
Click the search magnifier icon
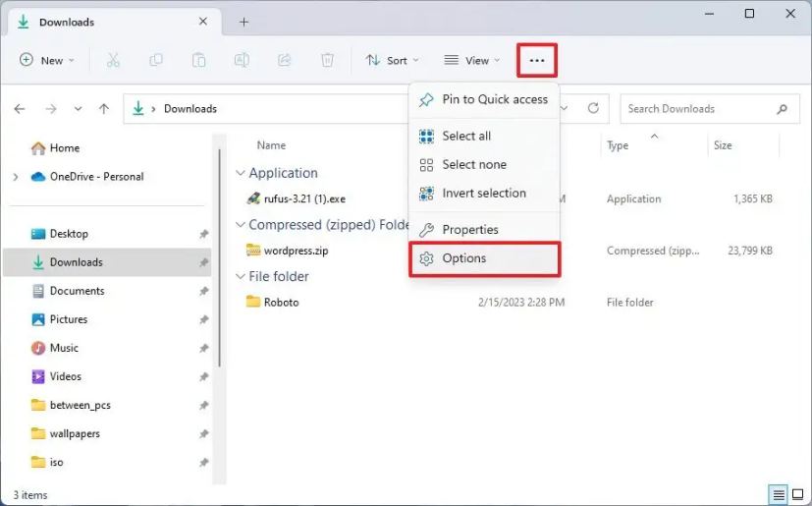[782, 109]
